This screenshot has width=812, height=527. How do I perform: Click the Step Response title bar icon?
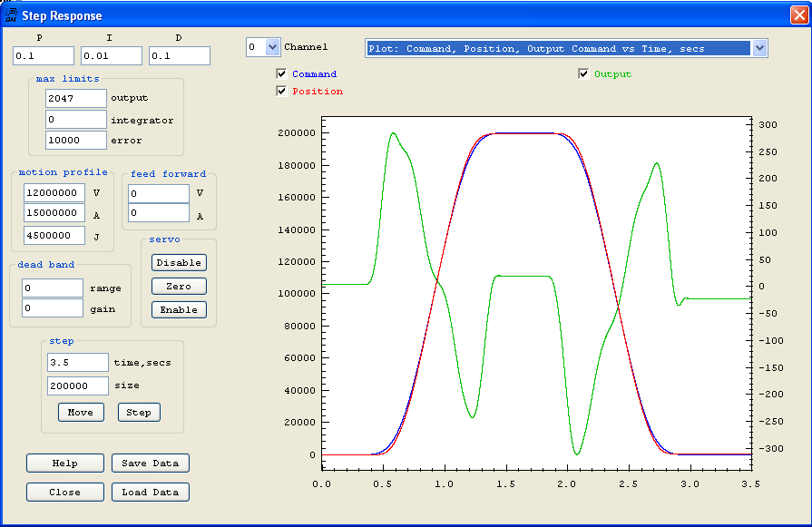[13, 15]
